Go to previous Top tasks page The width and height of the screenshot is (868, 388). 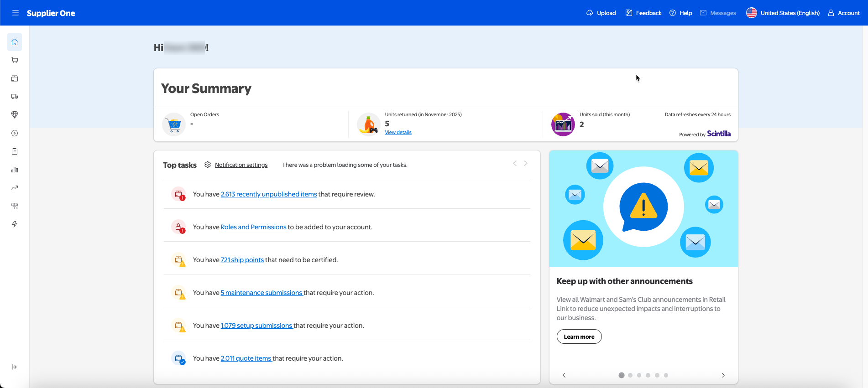[x=515, y=163]
